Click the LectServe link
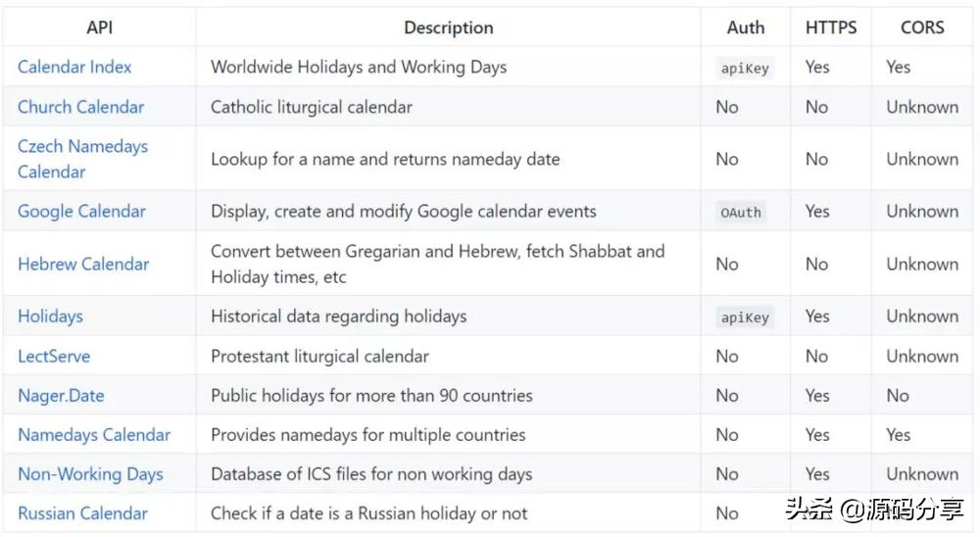Viewport: 980px width, 537px height. [54, 356]
